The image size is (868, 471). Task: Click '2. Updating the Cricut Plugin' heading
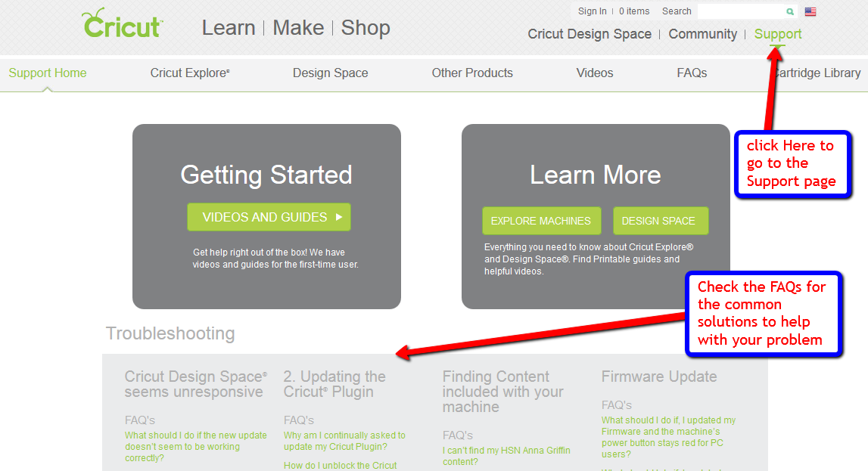click(x=334, y=384)
